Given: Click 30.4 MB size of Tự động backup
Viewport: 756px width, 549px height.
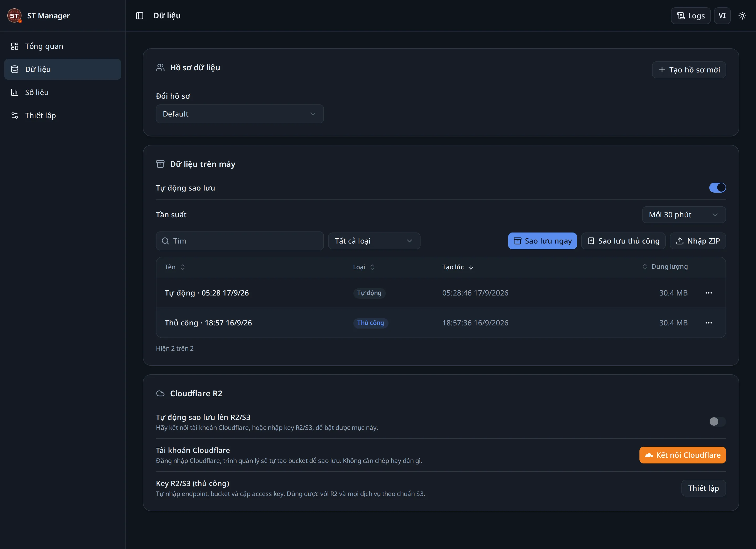Looking at the screenshot, I should click(673, 293).
